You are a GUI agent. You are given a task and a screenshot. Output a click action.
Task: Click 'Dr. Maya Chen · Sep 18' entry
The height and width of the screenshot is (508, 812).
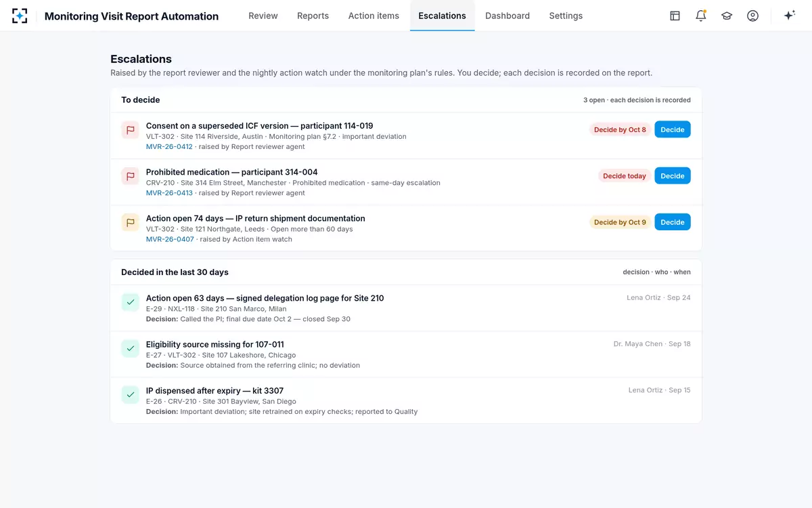(652, 343)
